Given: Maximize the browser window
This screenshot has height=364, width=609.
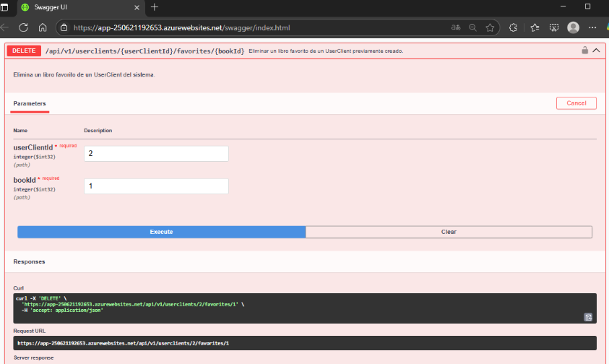Looking at the screenshot, I should tap(587, 6).
